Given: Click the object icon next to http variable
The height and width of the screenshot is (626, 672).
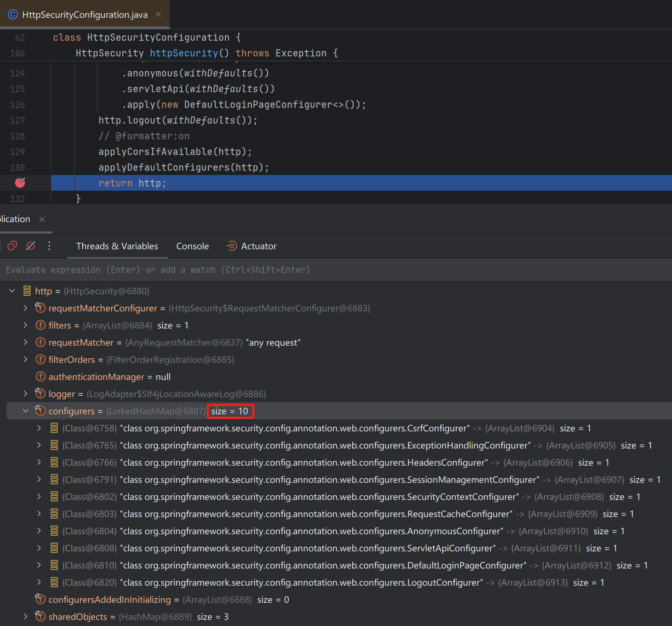Looking at the screenshot, I should (x=27, y=291).
